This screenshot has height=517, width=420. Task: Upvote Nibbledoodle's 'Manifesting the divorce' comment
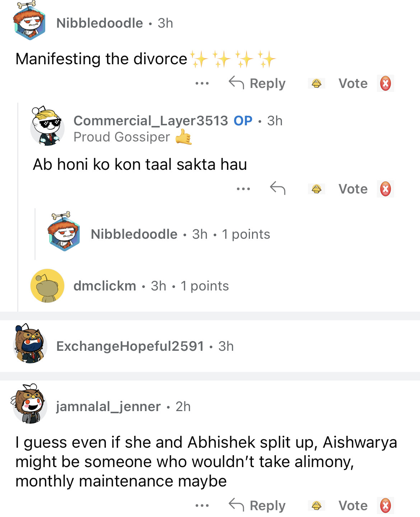pyautogui.click(x=316, y=84)
